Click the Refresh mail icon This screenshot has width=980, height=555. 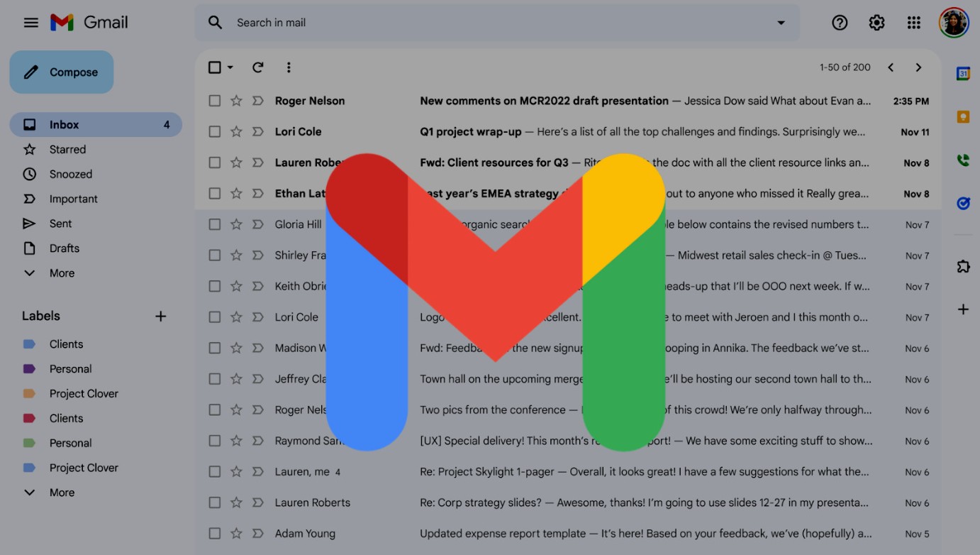pyautogui.click(x=258, y=67)
